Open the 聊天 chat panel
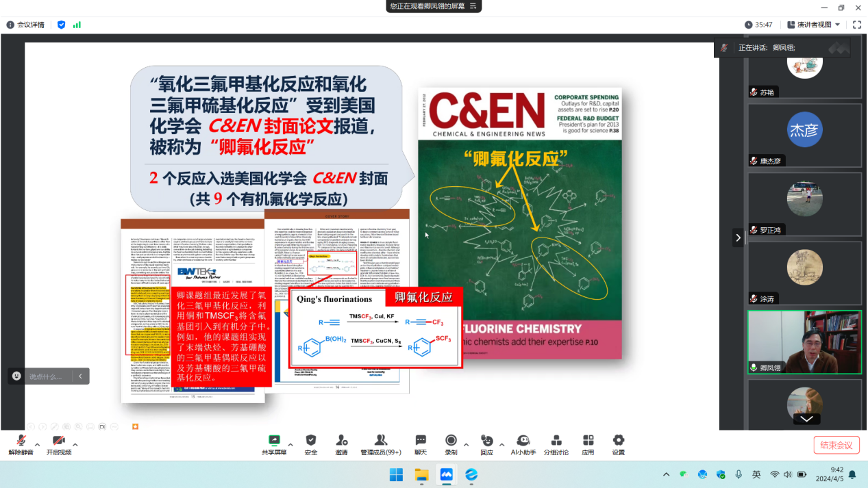The height and width of the screenshot is (488, 868). click(420, 444)
